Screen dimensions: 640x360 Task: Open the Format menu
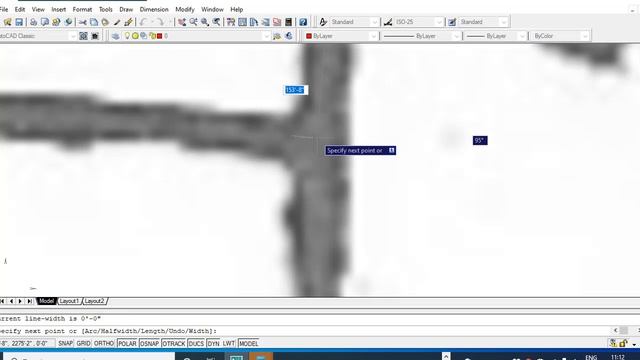[x=82, y=9]
